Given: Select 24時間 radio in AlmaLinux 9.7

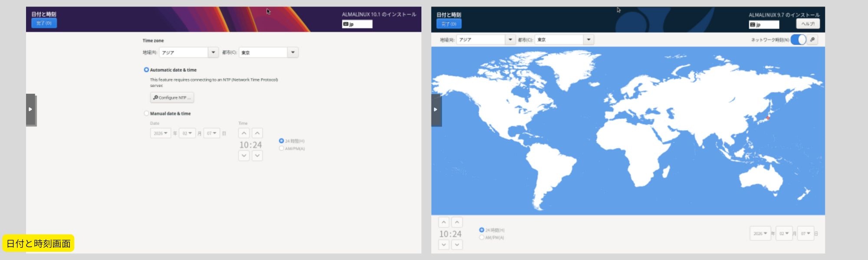Looking at the screenshot, I should pyautogui.click(x=481, y=230).
